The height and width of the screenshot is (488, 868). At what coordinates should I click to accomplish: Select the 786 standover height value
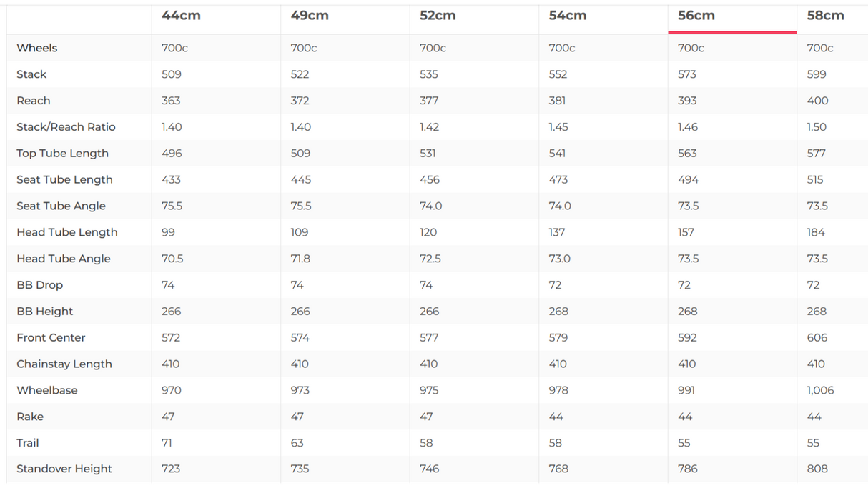[688, 469]
